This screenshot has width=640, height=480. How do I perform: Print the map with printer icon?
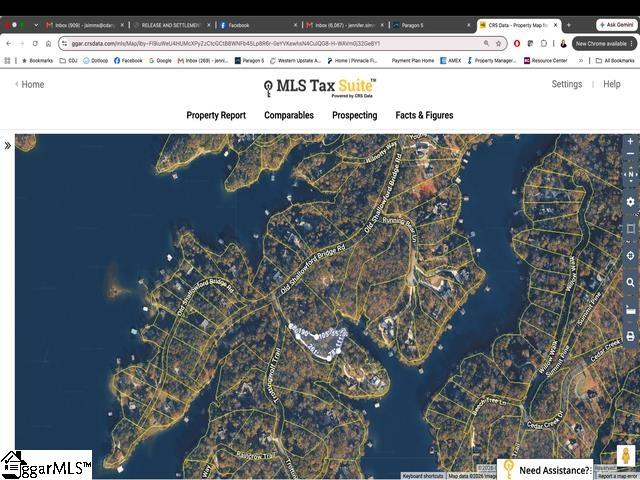(631, 336)
